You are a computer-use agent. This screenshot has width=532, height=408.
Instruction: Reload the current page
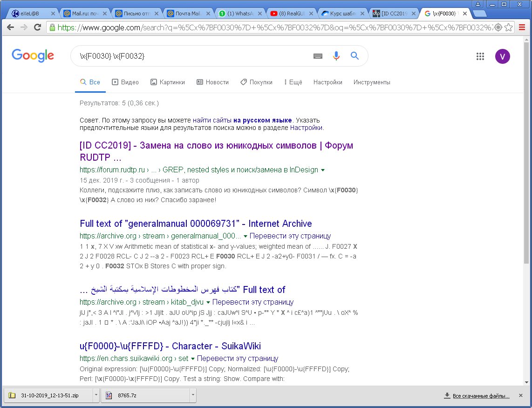pyautogui.click(x=38, y=27)
